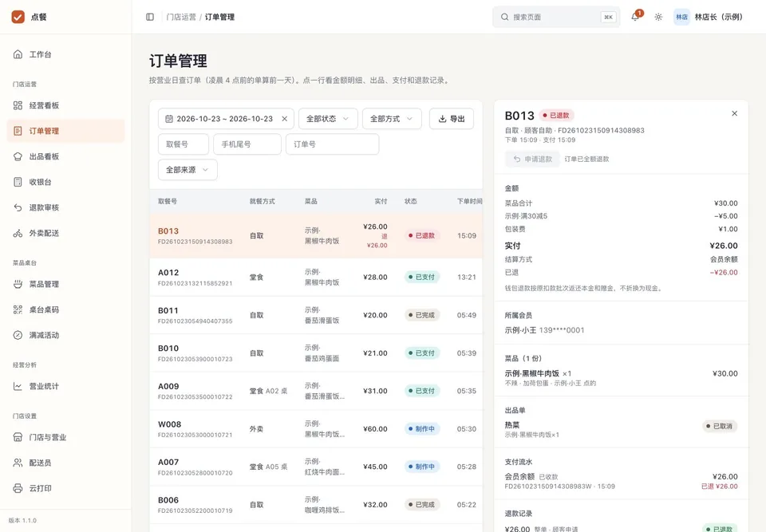The width and height of the screenshot is (766, 532).
Task: Toggle the sidebar collapse icon
Action: [x=150, y=17]
